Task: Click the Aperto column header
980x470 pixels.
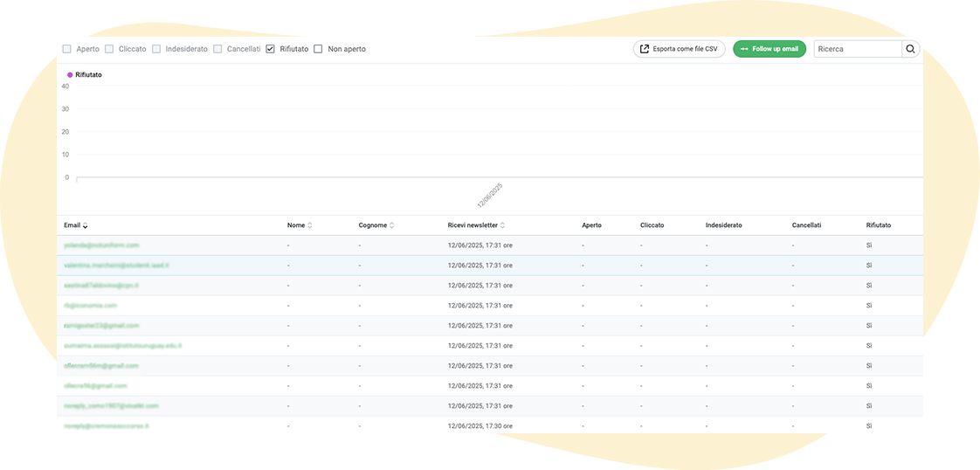Action: tap(591, 225)
